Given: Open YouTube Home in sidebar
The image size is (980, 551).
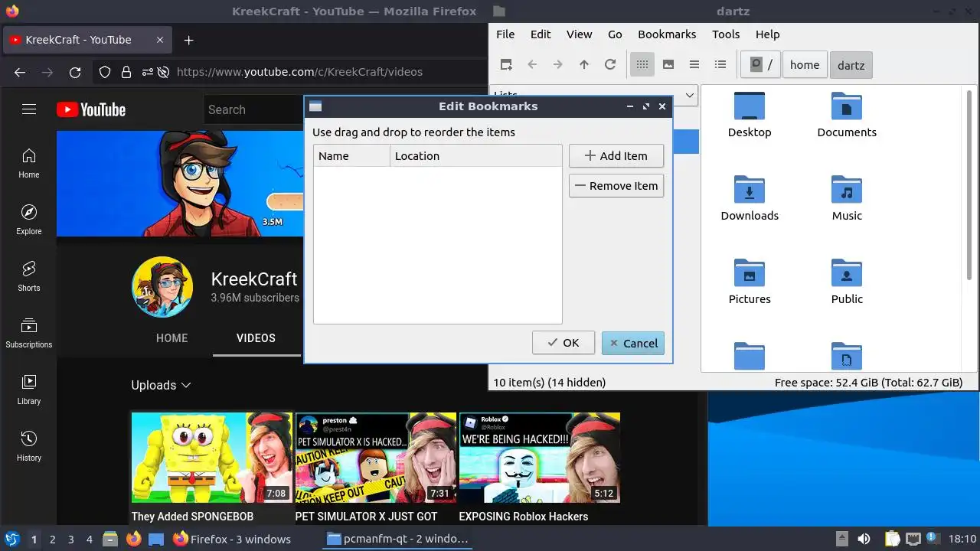Looking at the screenshot, I should point(29,165).
